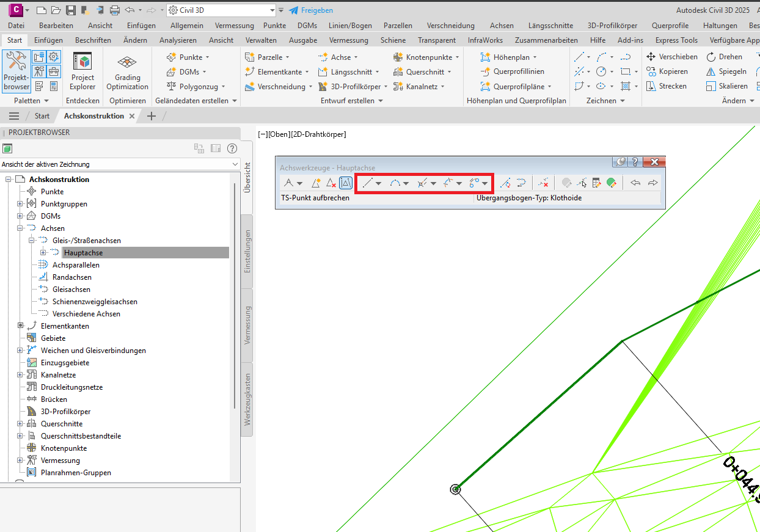760x532 pixels.
Task: Click the Save icon in quick access toolbar
Action: (x=70, y=10)
